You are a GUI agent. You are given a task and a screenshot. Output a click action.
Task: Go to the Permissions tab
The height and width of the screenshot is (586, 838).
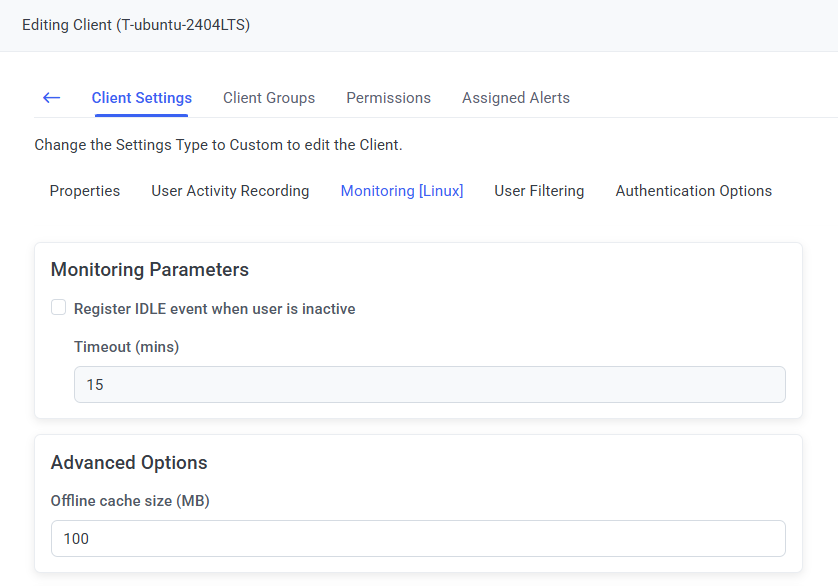(388, 98)
